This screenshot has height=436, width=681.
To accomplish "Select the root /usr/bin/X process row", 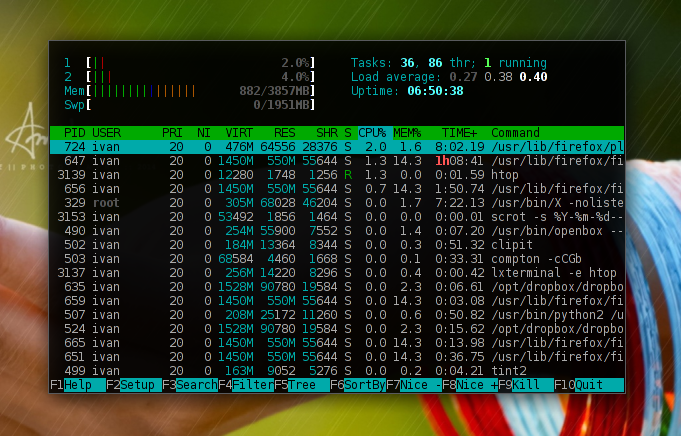I will point(337,203).
